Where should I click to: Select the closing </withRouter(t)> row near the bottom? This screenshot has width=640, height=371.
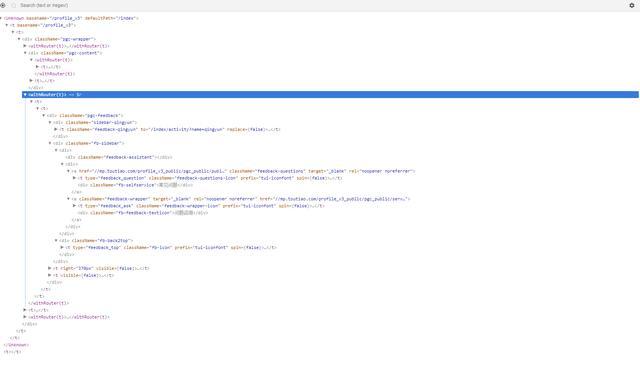(x=48, y=303)
